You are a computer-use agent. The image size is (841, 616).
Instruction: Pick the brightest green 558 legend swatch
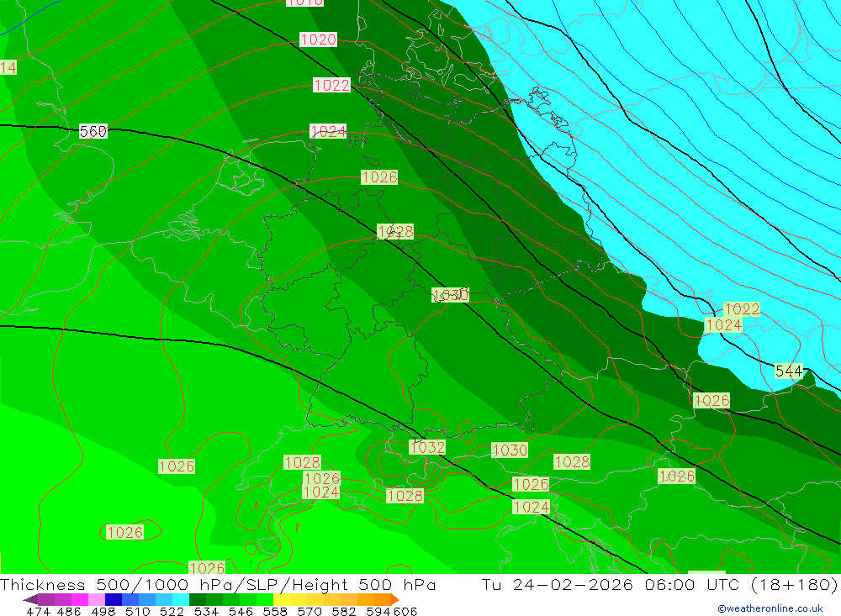(265, 599)
